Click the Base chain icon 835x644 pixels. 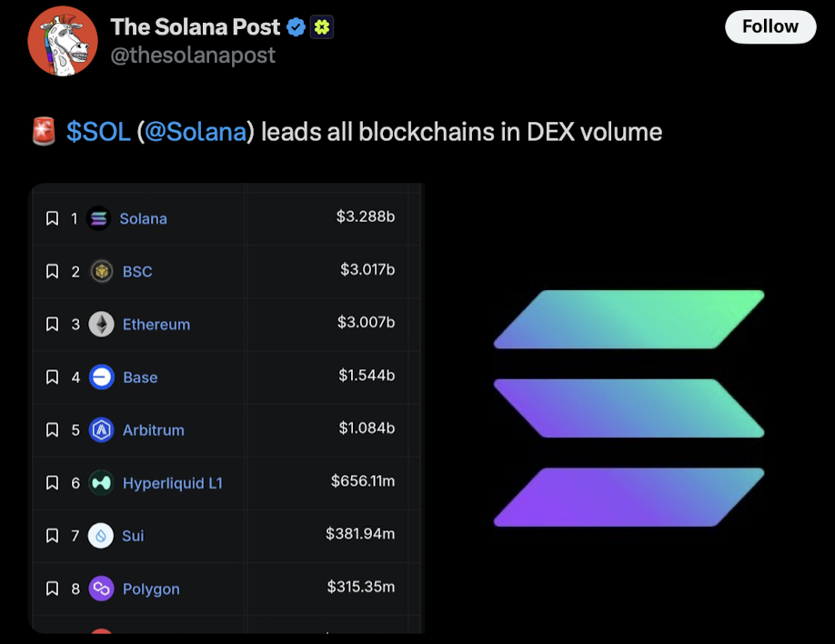[100, 377]
